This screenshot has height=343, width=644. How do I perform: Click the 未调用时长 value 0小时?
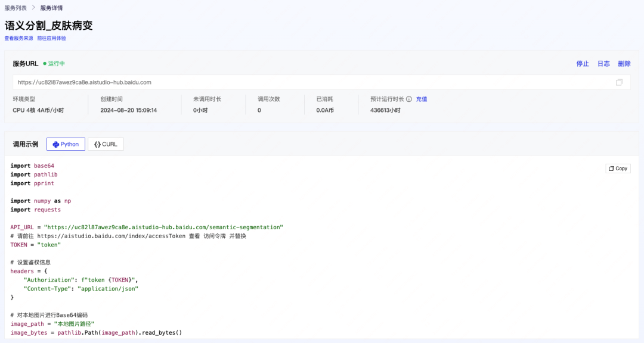200,110
